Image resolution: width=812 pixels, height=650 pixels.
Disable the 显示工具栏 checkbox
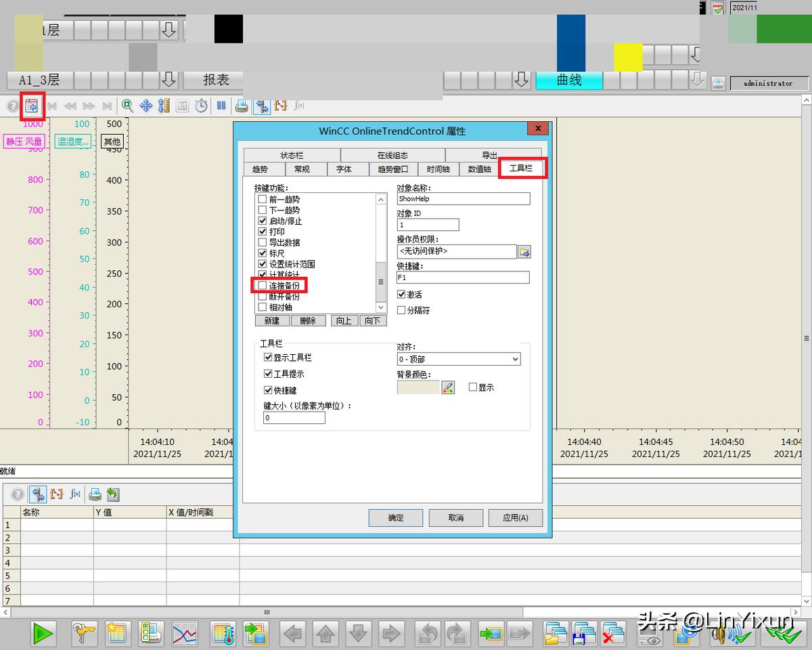(x=267, y=357)
